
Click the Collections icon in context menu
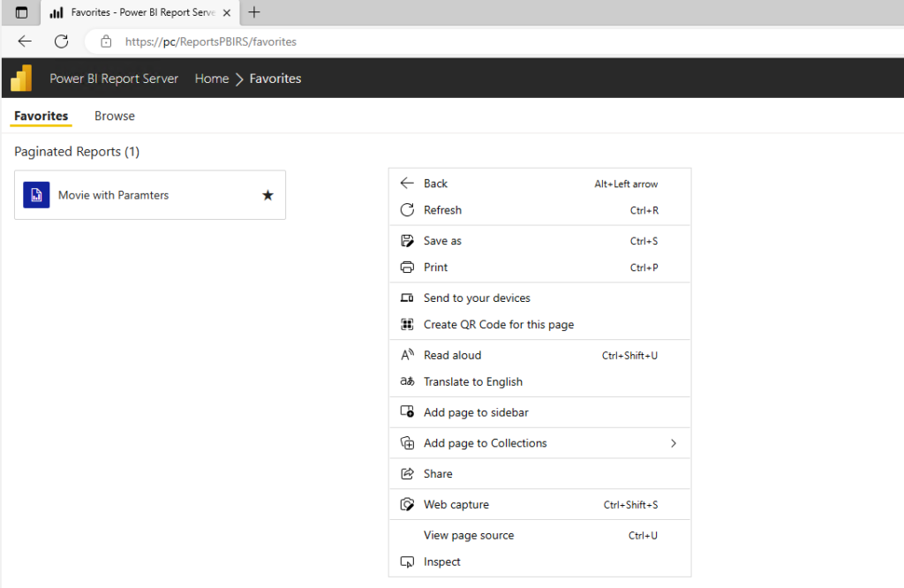407,442
